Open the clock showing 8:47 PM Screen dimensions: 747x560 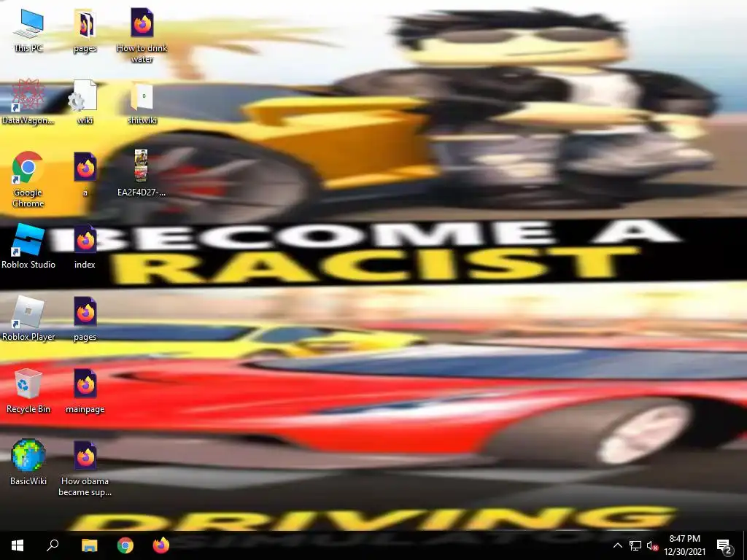(x=684, y=545)
